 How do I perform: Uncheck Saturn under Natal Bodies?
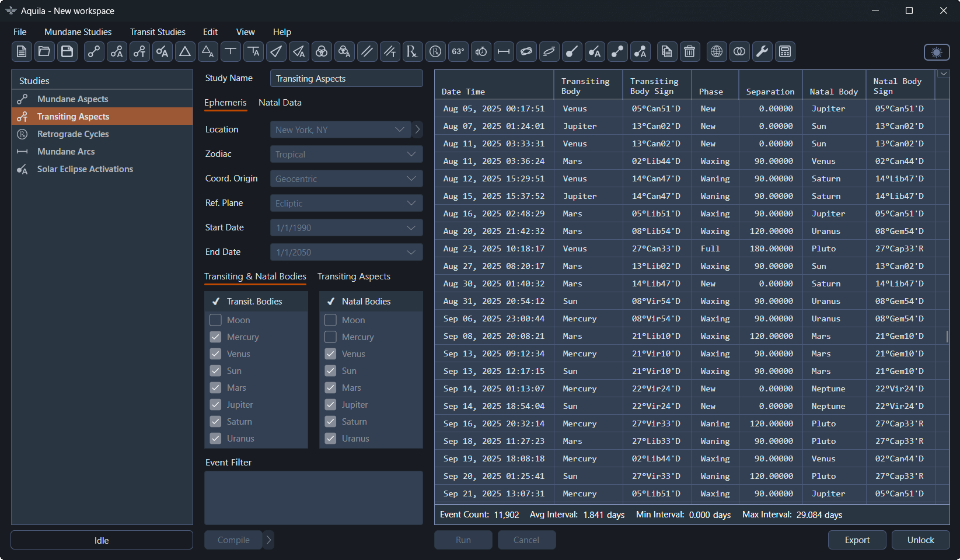click(x=330, y=422)
